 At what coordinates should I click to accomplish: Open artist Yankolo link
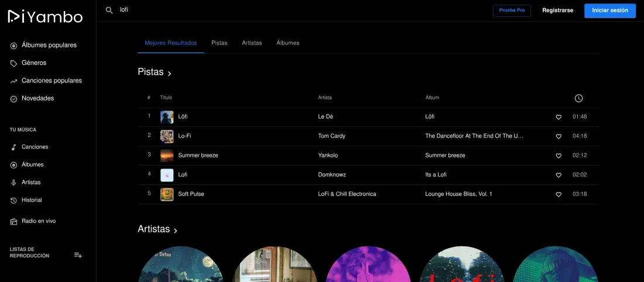(x=328, y=155)
